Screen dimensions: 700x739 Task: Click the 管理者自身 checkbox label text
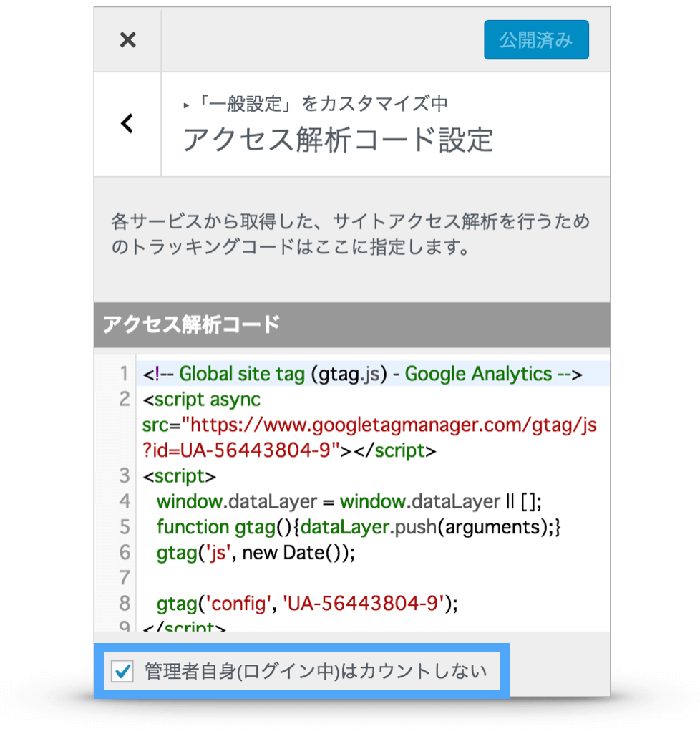[x=316, y=671]
